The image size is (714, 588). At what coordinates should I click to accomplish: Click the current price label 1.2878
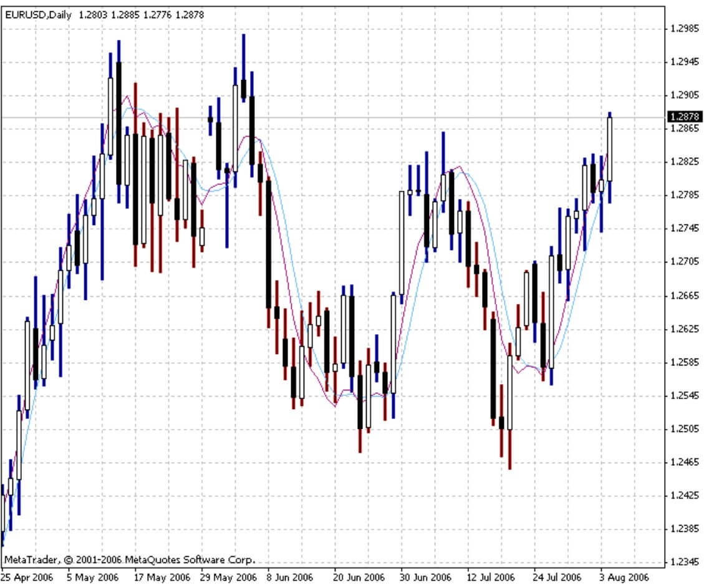pyautogui.click(x=685, y=117)
